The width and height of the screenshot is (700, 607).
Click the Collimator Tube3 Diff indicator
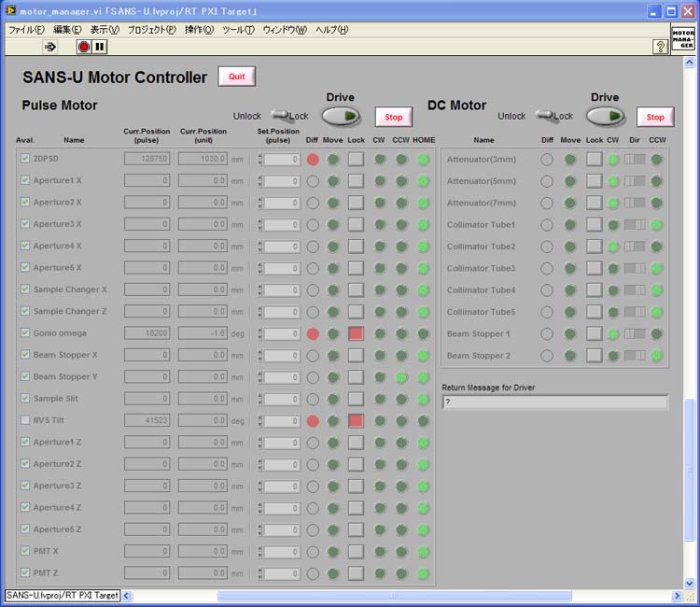click(x=547, y=268)
